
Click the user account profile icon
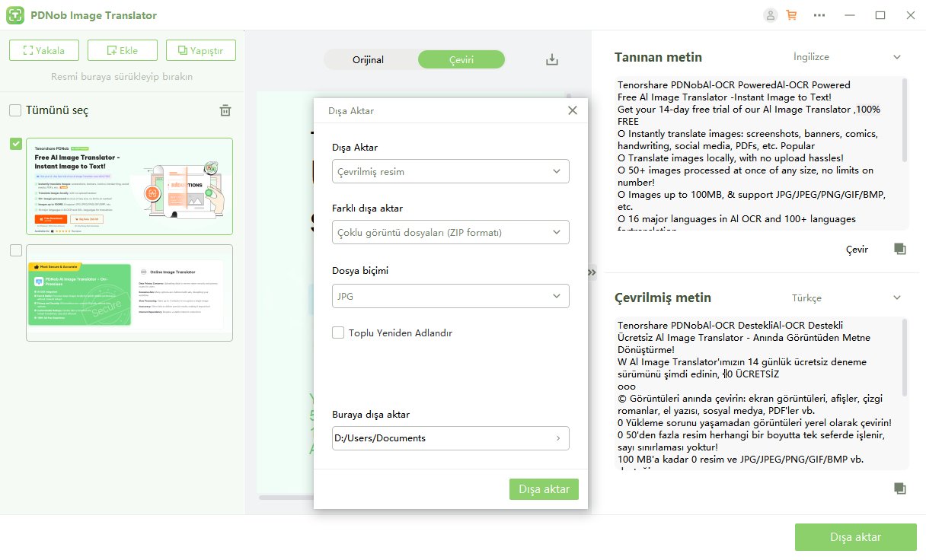[x=771, y=15]
